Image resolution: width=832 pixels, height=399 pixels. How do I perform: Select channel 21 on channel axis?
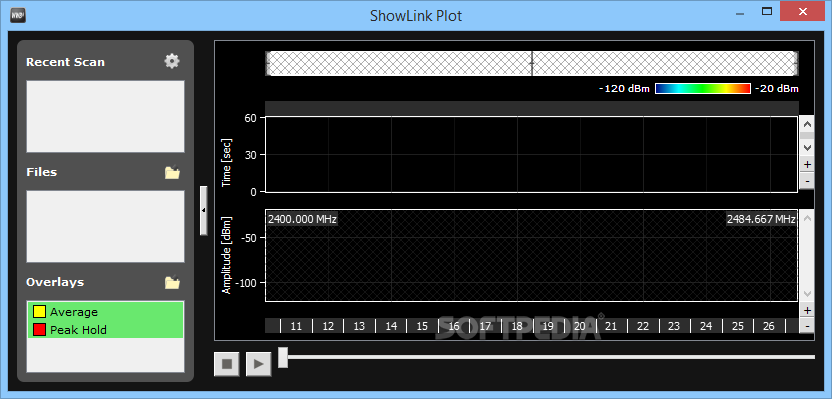611,326
